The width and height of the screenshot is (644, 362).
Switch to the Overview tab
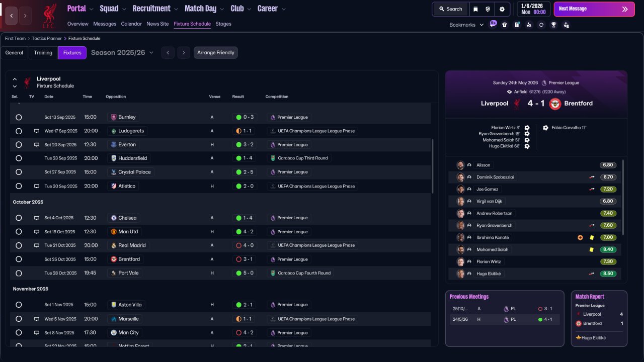click(x=77, y=24)
